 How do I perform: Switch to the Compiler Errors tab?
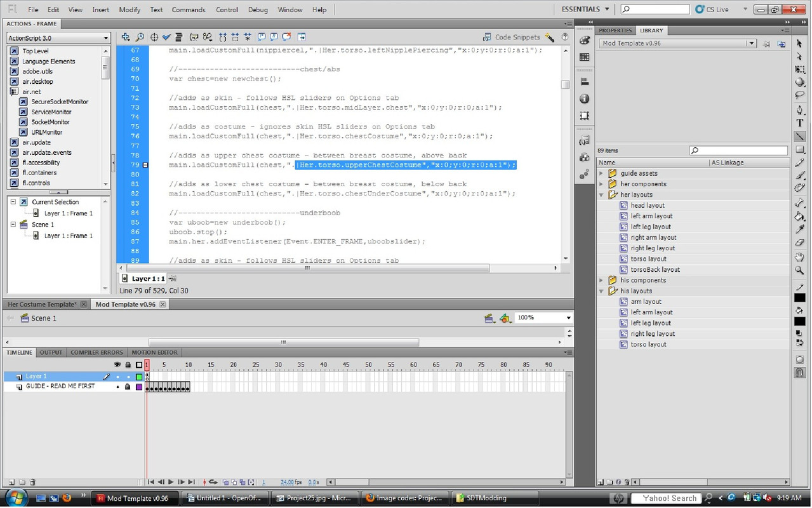97,352
